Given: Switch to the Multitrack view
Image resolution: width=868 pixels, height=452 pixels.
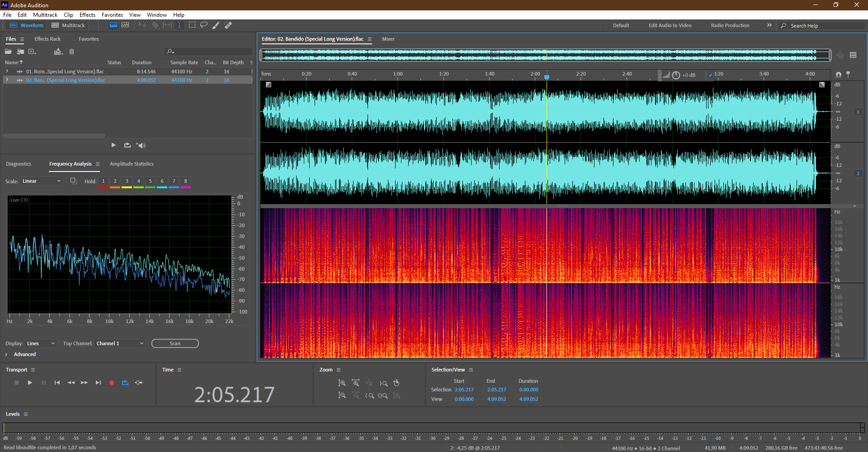Looking at the screenshot, I should coord(68,25).
